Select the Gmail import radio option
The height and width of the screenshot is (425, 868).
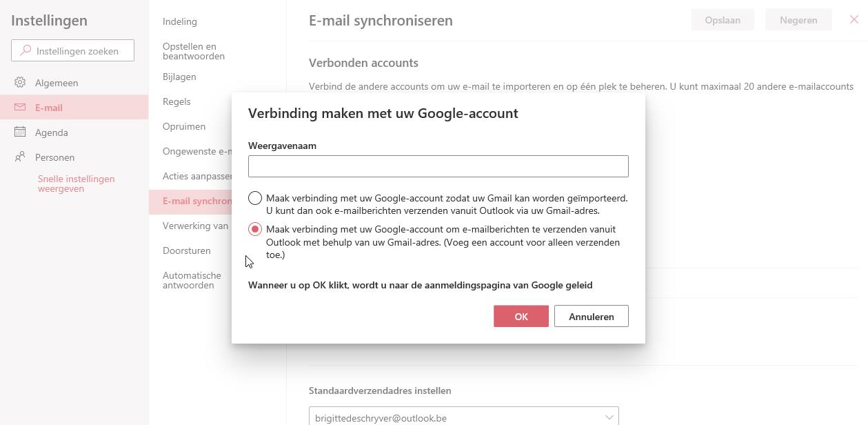[x=255, y=199]
